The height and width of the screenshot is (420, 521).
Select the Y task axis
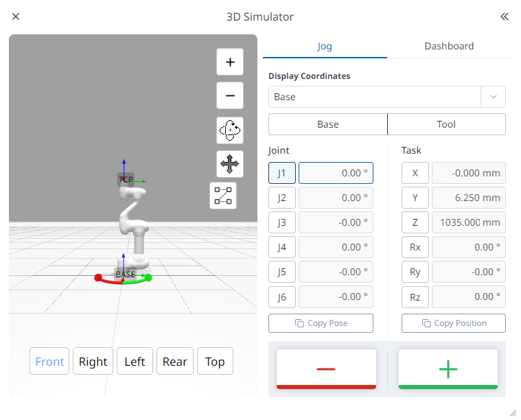coord(415,198)
